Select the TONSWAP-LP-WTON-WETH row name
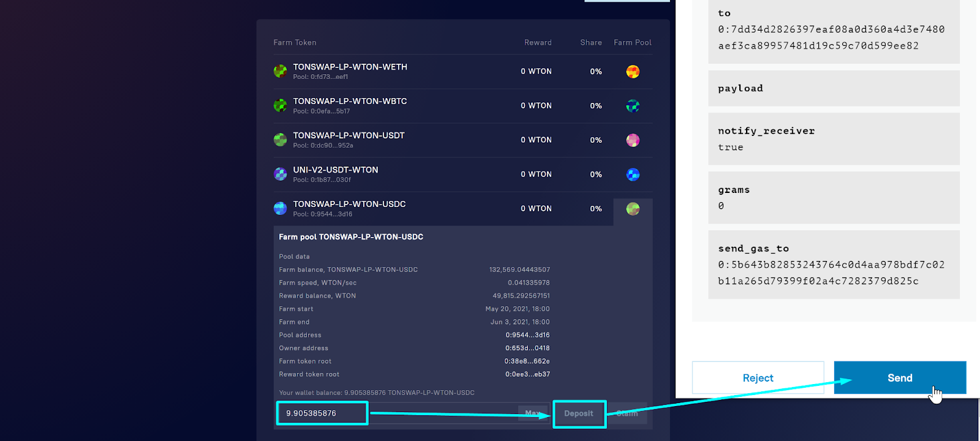This screenshot has width=980, height=441. point(350,67)
